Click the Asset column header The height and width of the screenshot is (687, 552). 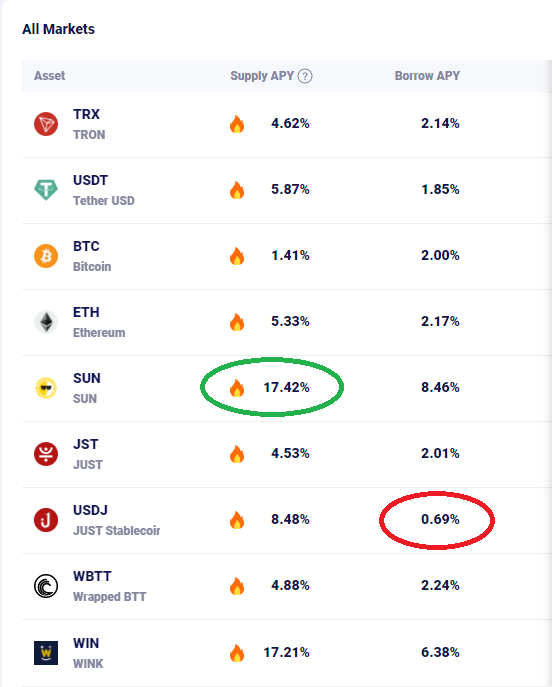point(50,76)
